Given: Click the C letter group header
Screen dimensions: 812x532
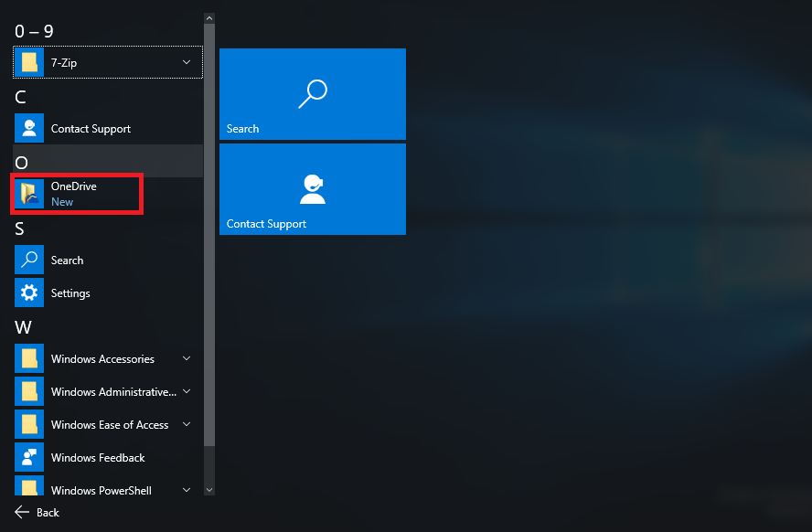Looking at the screenshot, I should (20, 97).
